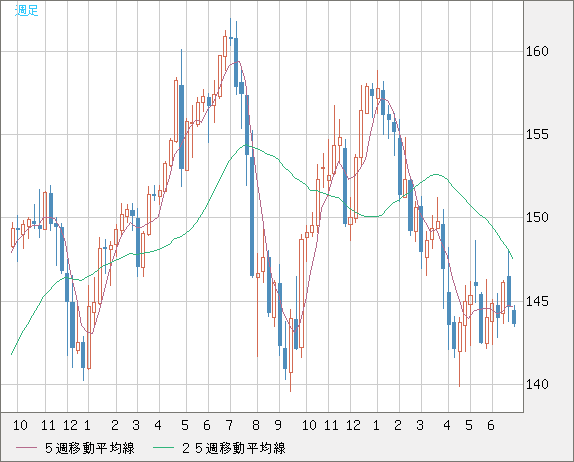Select the 150 price axis label
Viewport: 574px width, 462px height.
537,217
